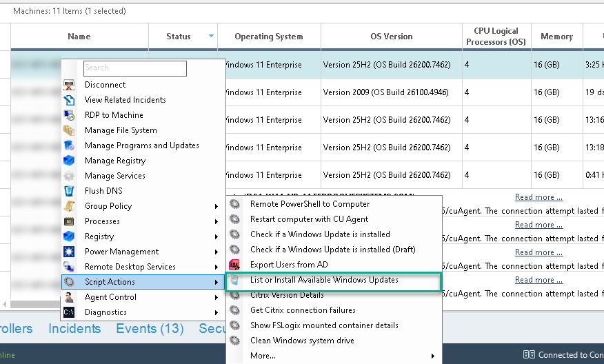Open the Status column filter dropdown
604x364 pixels.
[211, 37]
